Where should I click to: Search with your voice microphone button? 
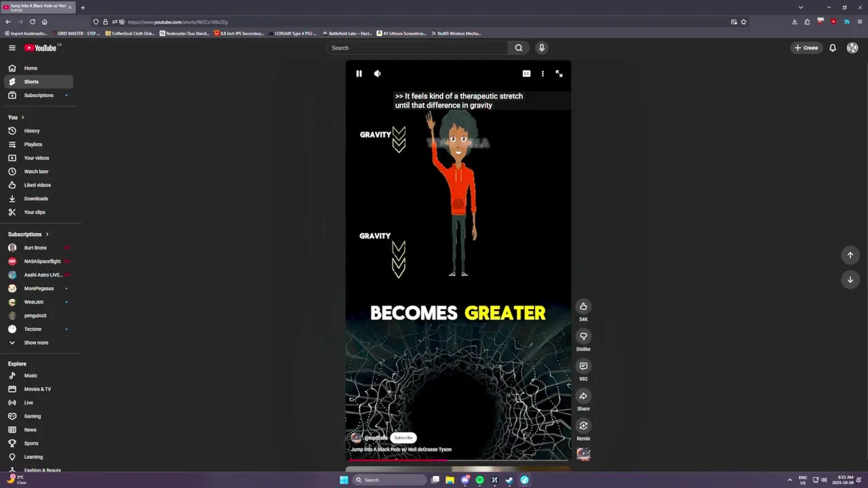coord(541,47)
